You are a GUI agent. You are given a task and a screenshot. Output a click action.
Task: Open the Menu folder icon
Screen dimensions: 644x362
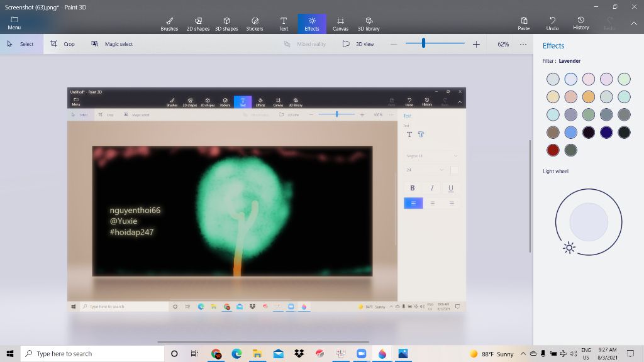tap(14, 23)
